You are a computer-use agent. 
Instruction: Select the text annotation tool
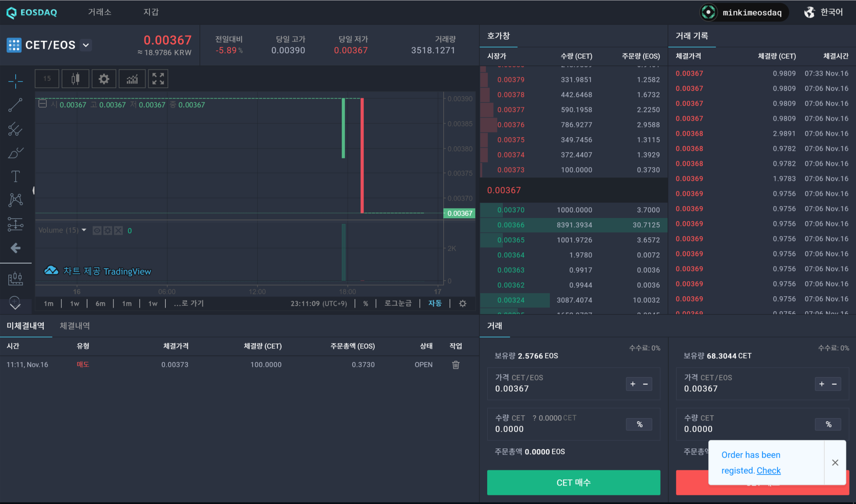15,176
